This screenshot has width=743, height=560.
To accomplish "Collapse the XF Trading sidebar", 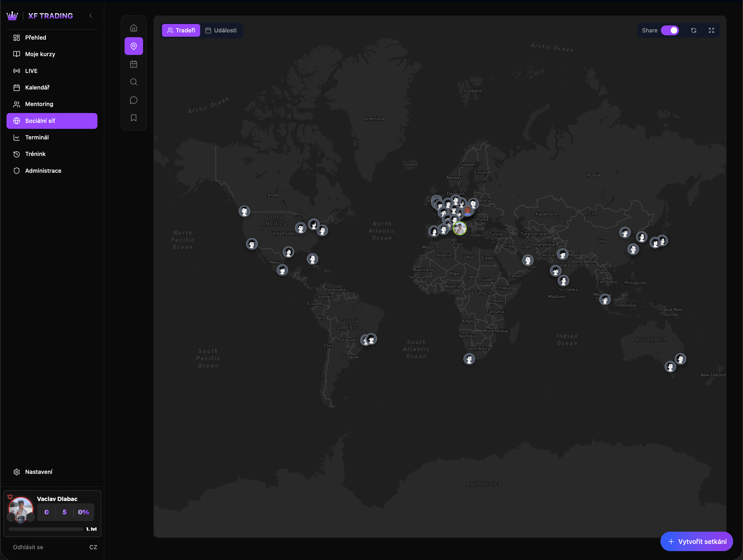I will pyautogui.click(x=91, y=16).
